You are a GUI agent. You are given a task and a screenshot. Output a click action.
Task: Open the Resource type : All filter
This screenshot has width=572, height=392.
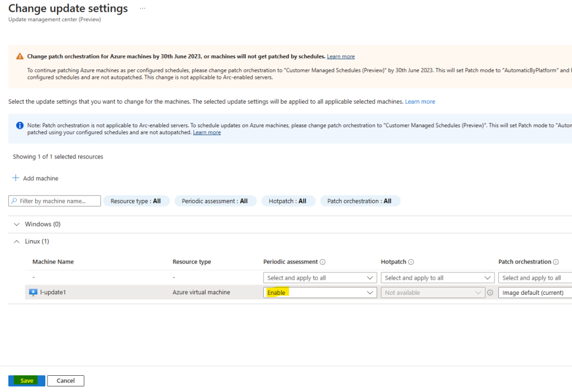136,201
